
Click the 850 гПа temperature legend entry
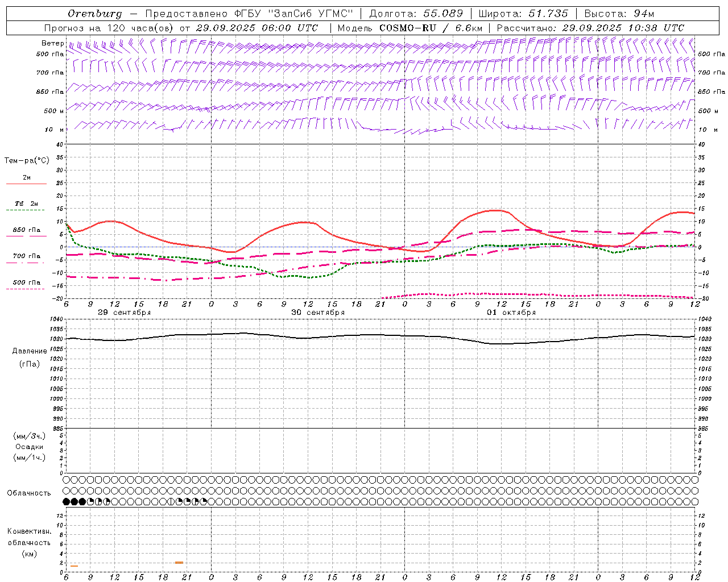(26, 230)
